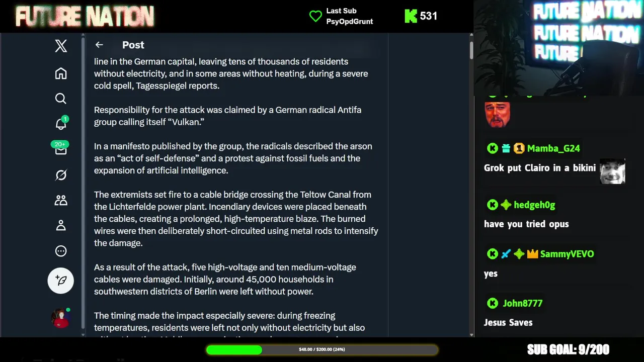644x362 pixels.
Task: Open the More circle menu icon
Action: 61,251
